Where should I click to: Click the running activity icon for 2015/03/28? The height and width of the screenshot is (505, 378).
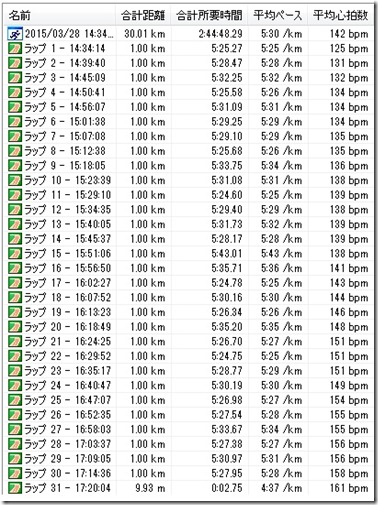tap(15, 34)
